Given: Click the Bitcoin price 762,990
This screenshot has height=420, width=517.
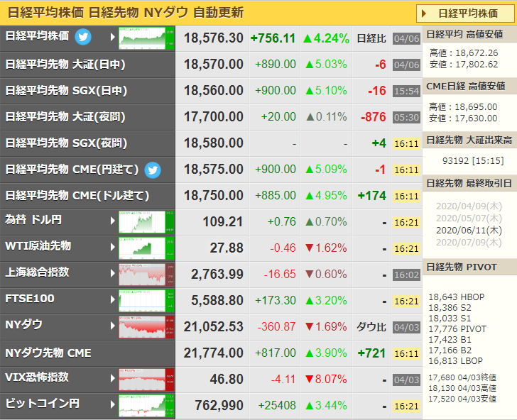Looking at the screenshot, I should coord(219,406).
